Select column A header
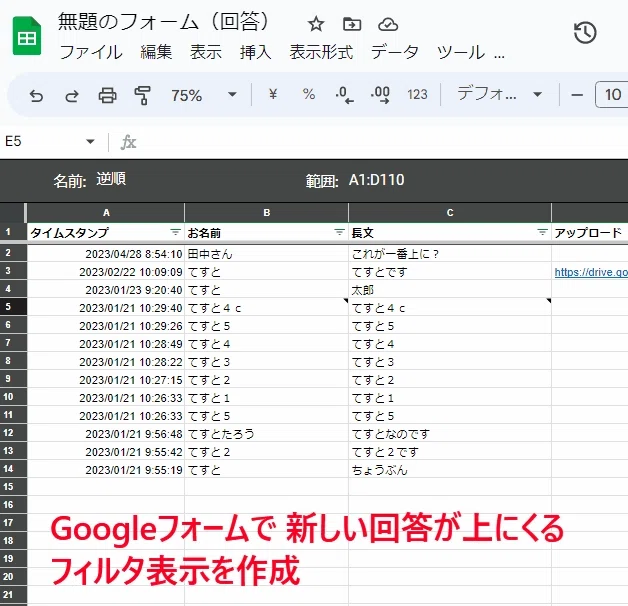The image size is (628, 606). [106, 213]
